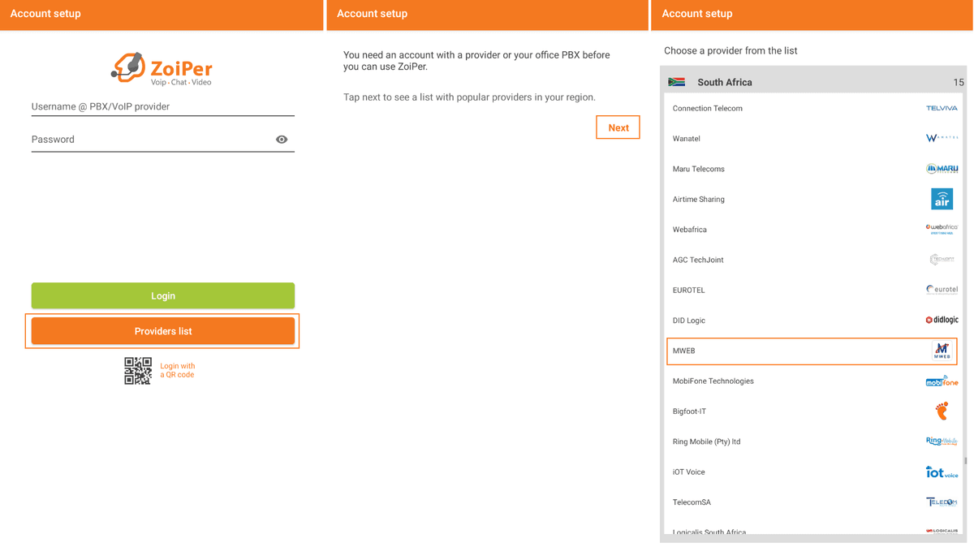Focus the Username PBX/VoIP provider field
The image size is (974, 560).
[162, 106]
